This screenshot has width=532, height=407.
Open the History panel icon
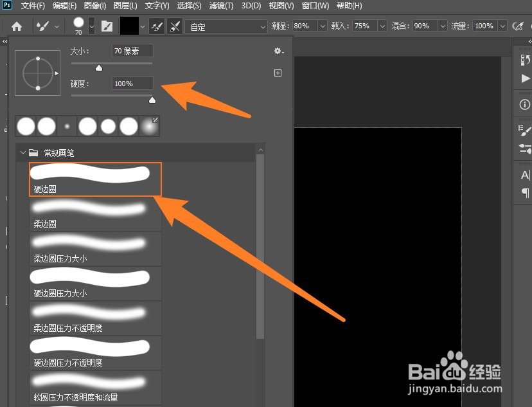[x=524, y=60]
